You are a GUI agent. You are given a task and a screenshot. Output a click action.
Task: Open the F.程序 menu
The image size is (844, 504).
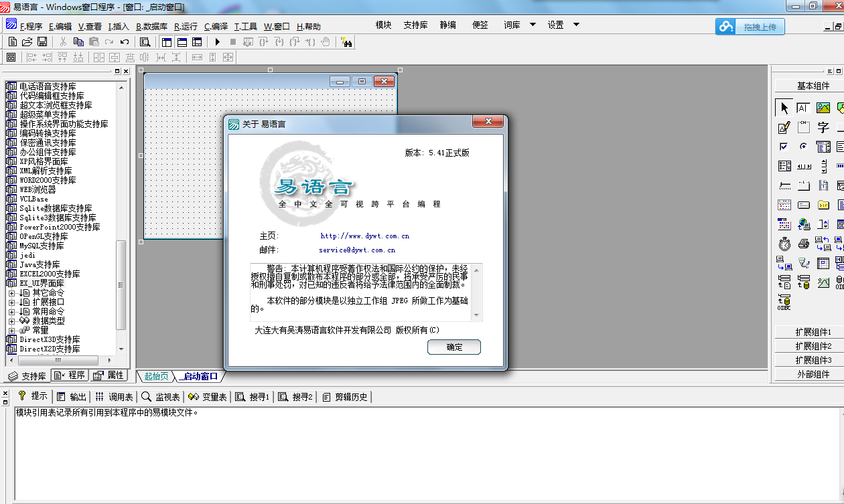(x=31, y=27)
